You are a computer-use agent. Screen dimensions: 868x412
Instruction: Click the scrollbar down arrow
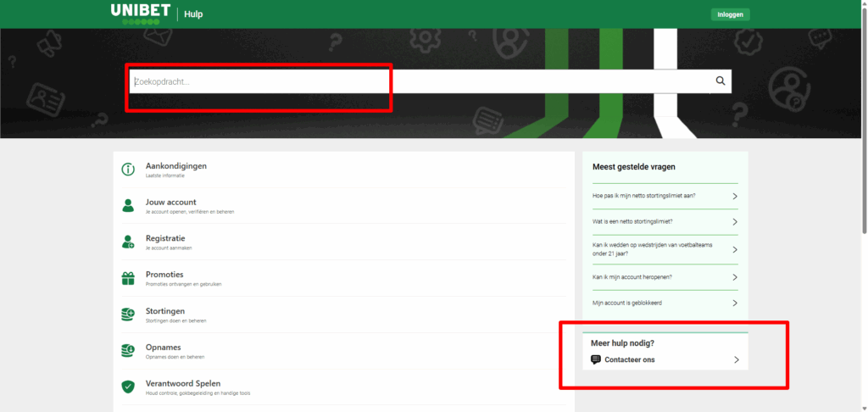[x=864, y=408]
